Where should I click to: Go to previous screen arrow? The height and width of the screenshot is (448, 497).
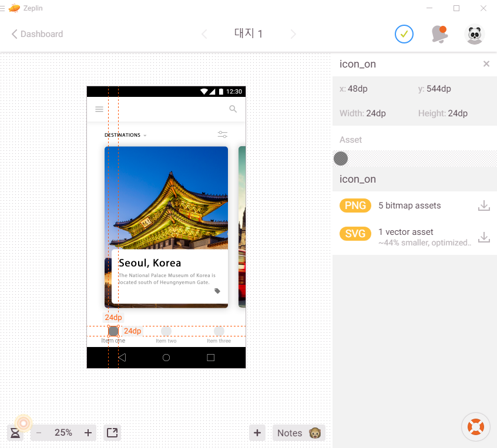[x=204, y=34]
